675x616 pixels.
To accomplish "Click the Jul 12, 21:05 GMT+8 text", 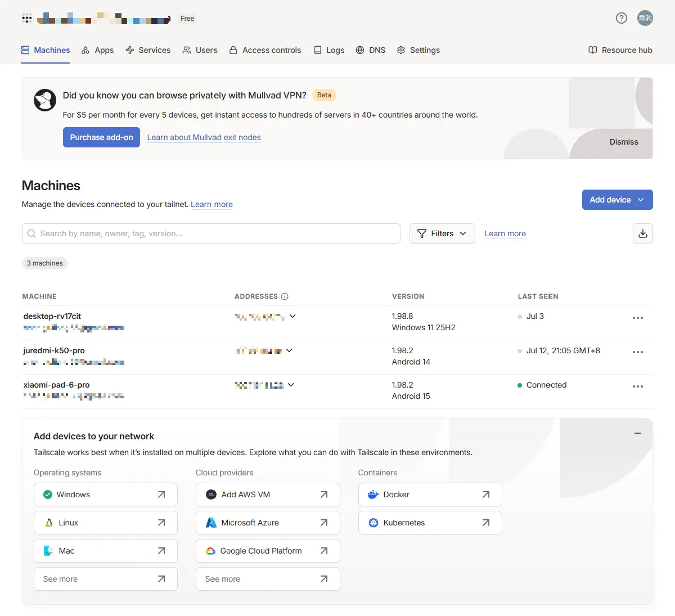I will click(x=563, y=350).
